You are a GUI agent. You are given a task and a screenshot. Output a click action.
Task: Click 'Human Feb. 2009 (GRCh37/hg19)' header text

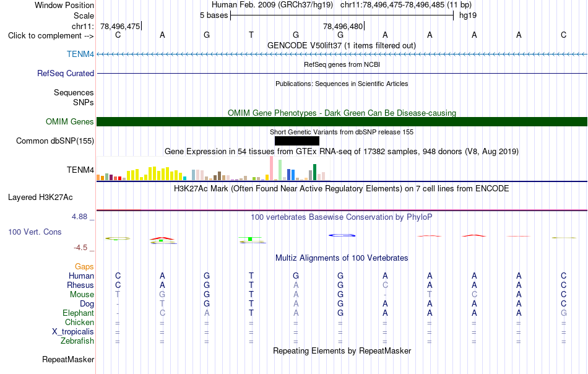pos(272,5)
